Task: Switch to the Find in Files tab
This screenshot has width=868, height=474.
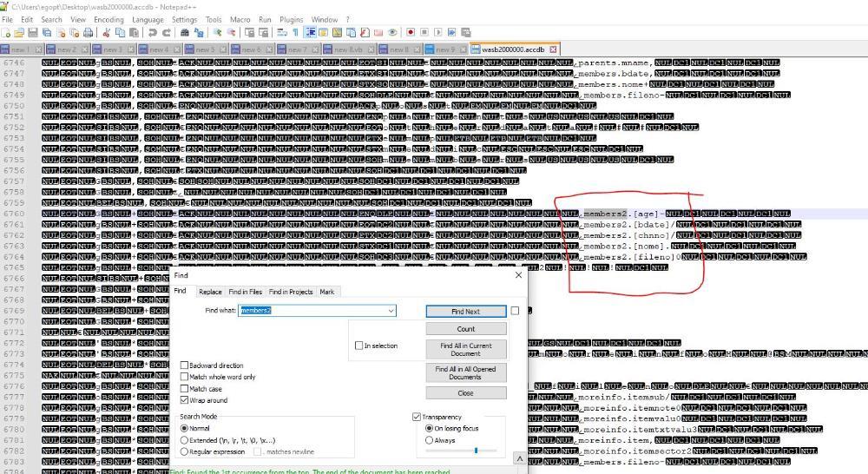Action: [246, 292]
